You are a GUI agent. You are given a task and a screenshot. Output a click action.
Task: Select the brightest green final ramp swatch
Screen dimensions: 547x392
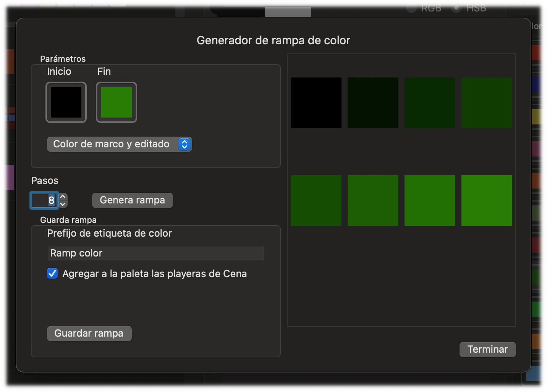pos(487,200)
